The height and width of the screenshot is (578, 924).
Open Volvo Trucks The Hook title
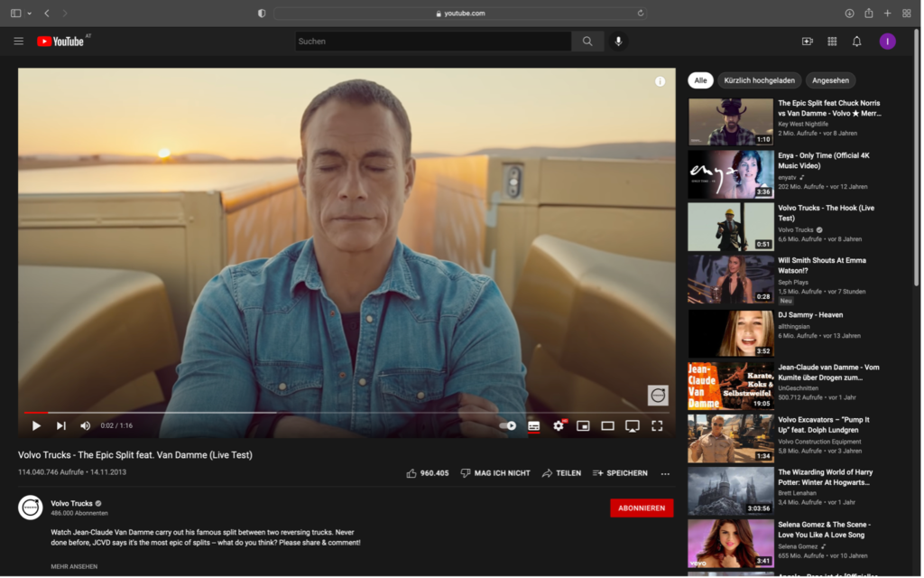[827, 213]
